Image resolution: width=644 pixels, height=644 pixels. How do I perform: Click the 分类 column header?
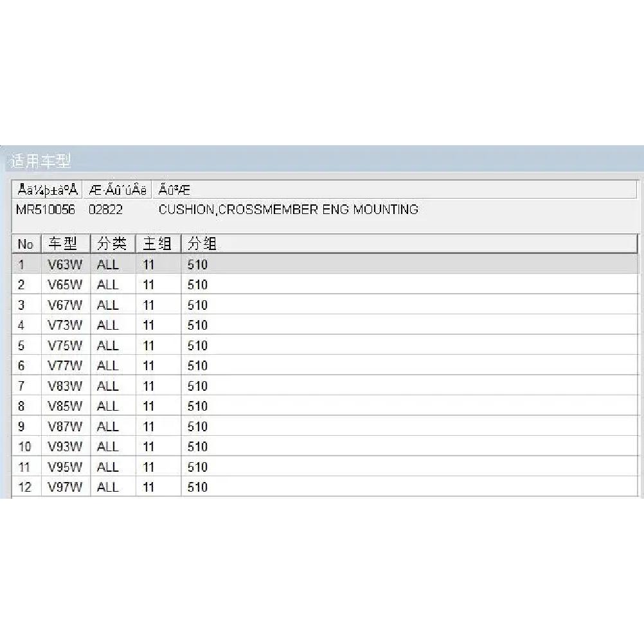[113, 244]
